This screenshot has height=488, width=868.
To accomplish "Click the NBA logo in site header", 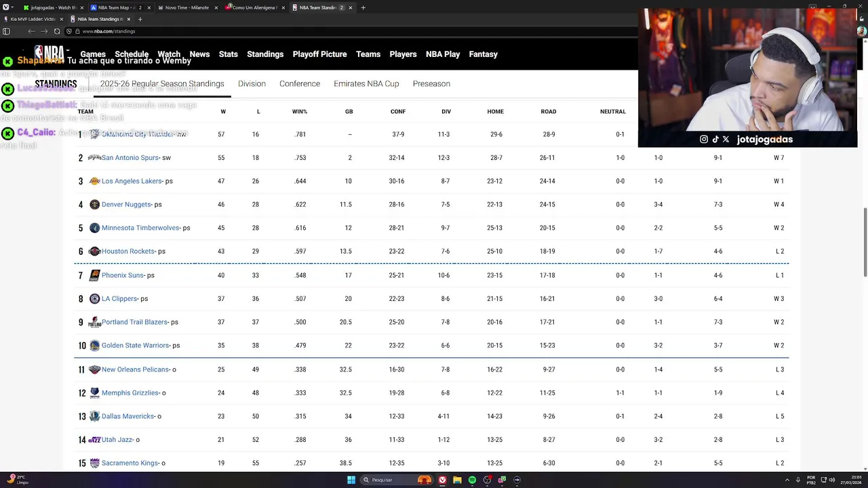I will pyautogui.click(x=49, y=54).
